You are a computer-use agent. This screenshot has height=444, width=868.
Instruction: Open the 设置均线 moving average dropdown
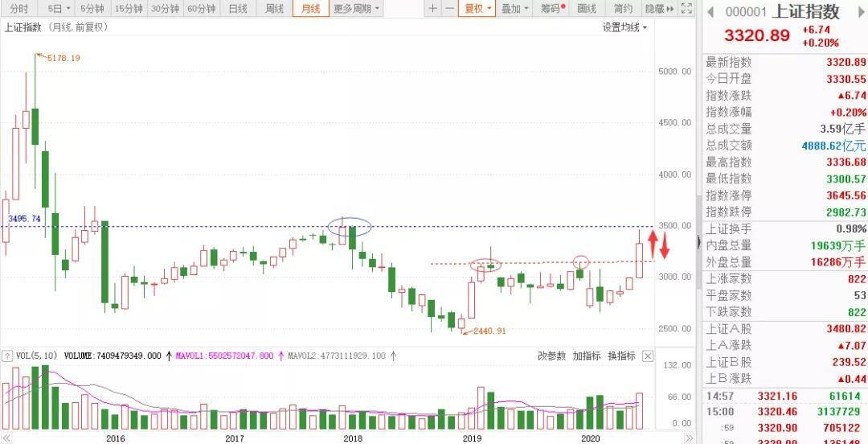pos(625,27)
